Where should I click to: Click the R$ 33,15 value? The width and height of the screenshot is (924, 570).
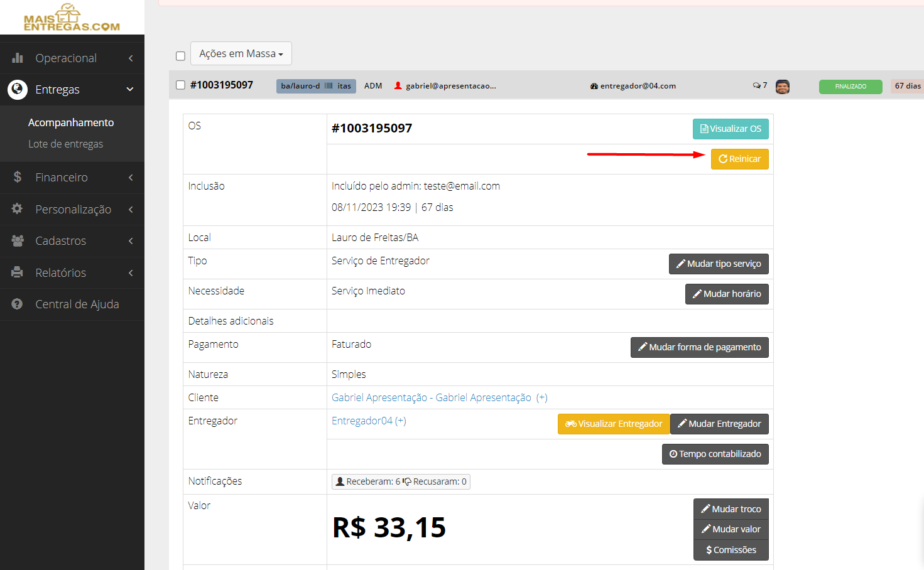point(389,527)
